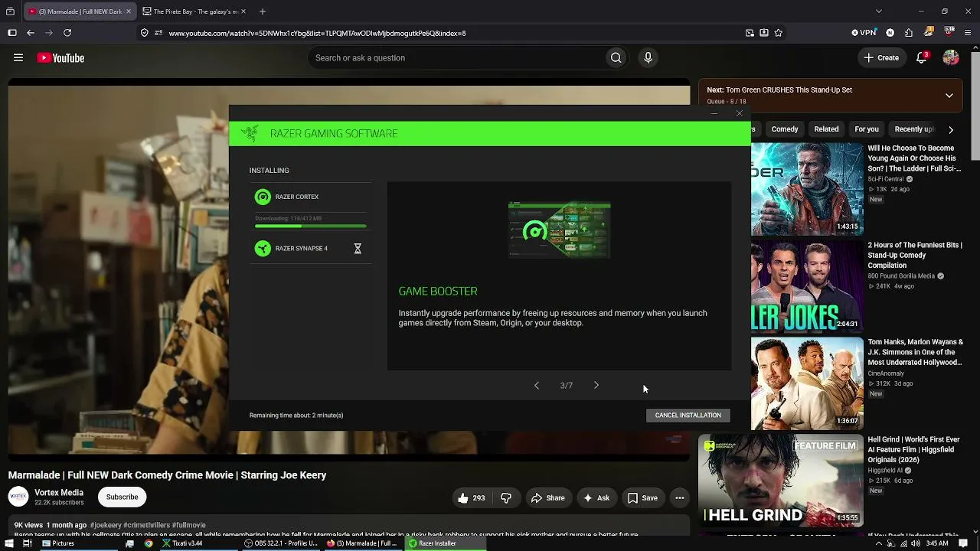Like the Marmalade video
This screenshot has width=980, height=551.
point(472,498)
